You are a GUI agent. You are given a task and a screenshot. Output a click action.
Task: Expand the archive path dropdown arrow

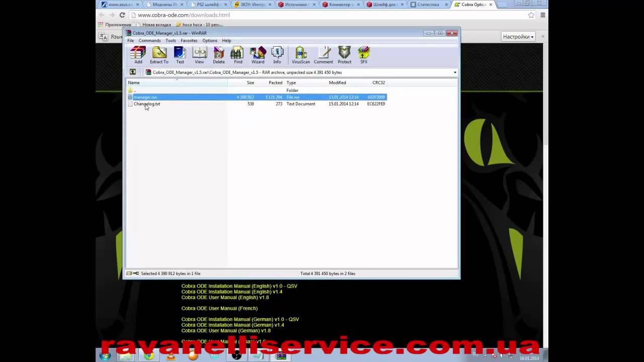click(x=455, y=72)
